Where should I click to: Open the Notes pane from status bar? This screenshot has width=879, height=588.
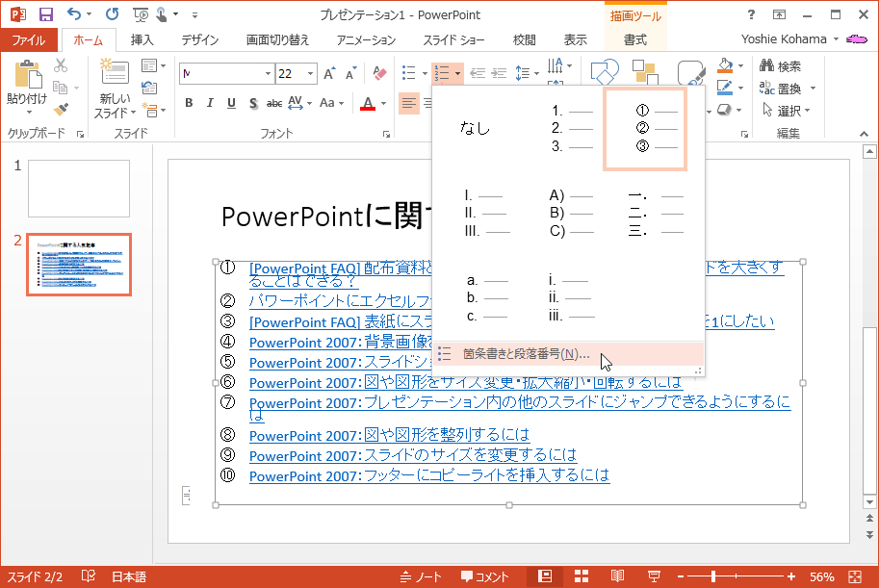(421, 576)
